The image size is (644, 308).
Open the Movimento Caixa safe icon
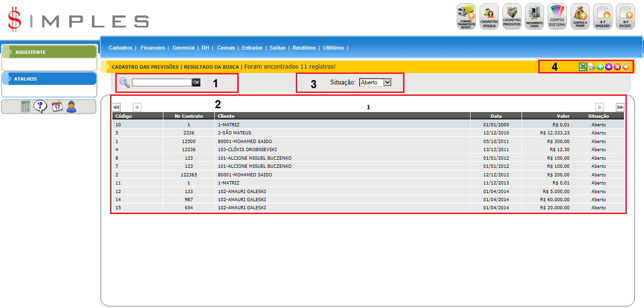[x=534, y=17]
